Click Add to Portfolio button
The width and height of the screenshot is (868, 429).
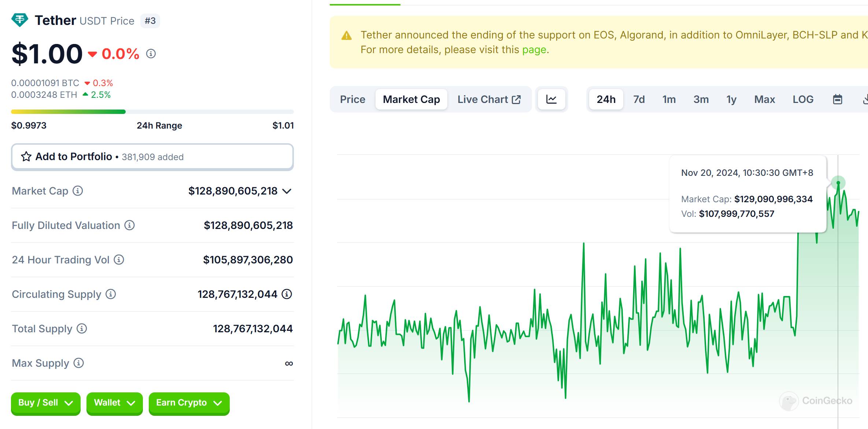(152, 157)
